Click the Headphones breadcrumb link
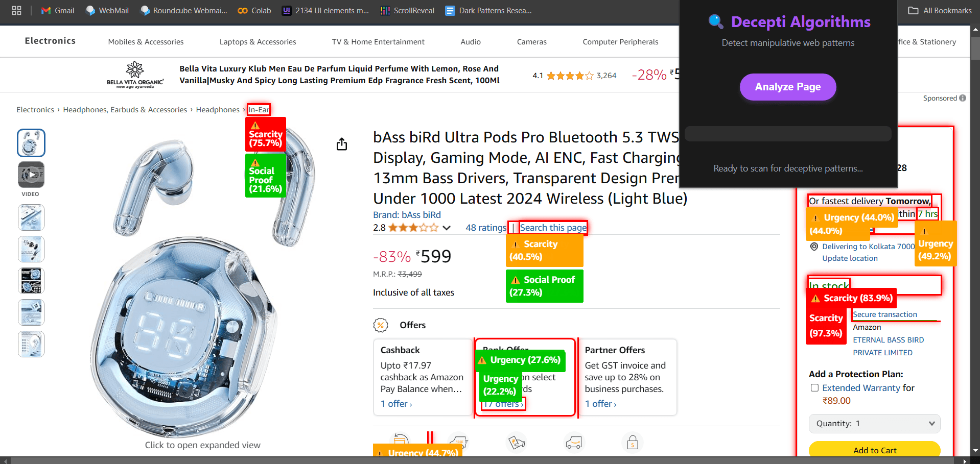980x464 pixels. (218, 110)
